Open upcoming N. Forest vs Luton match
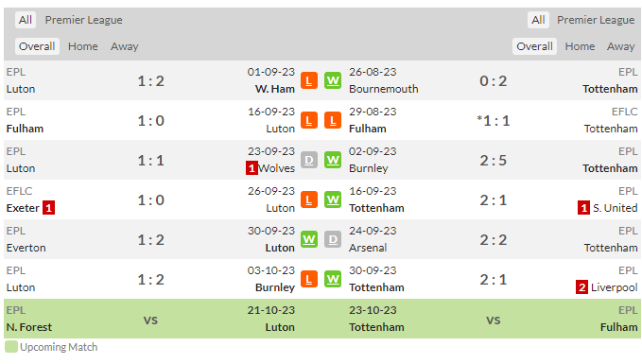The width and height of the screenshot is (642, 364). pos(150,319)
